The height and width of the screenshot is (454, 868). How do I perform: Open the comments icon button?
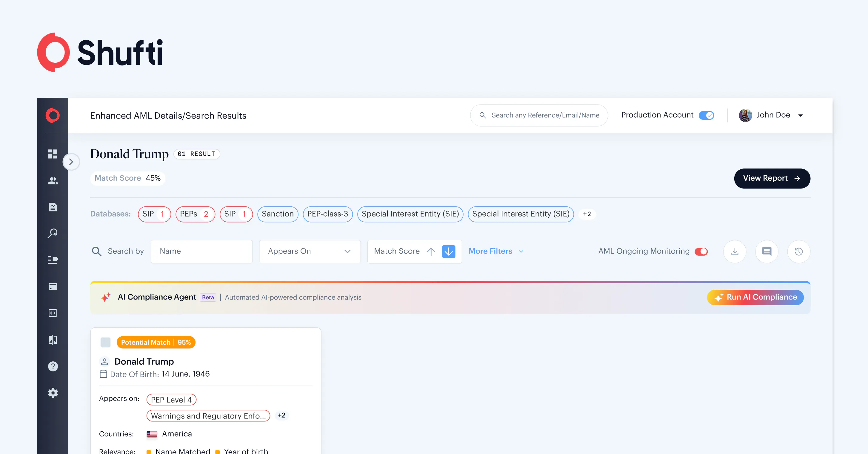click(767, 251)
